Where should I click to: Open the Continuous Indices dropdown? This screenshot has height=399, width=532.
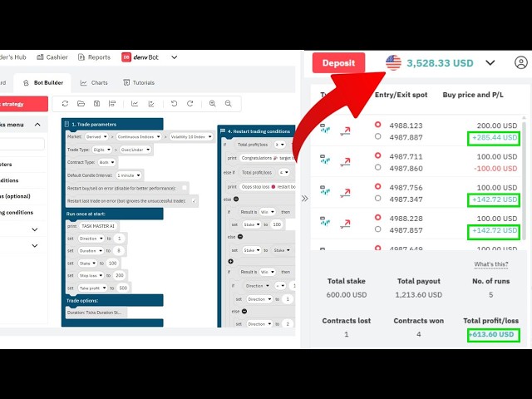pos(139,136)
